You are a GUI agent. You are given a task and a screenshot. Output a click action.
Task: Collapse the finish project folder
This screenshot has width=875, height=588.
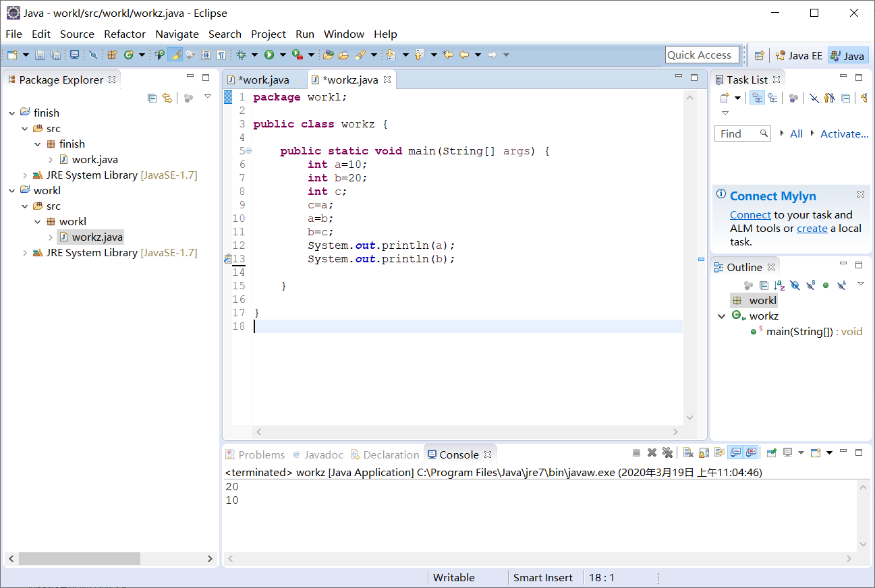[x=11, y=113]
